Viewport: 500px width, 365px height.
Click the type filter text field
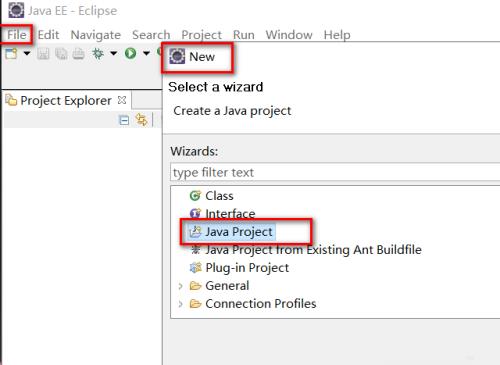pos(335,172)
